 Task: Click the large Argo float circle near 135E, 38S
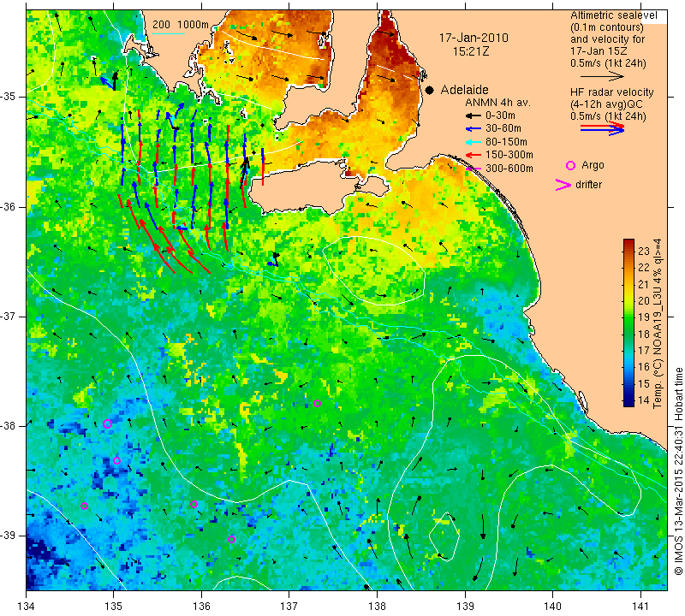coord(108,423)
